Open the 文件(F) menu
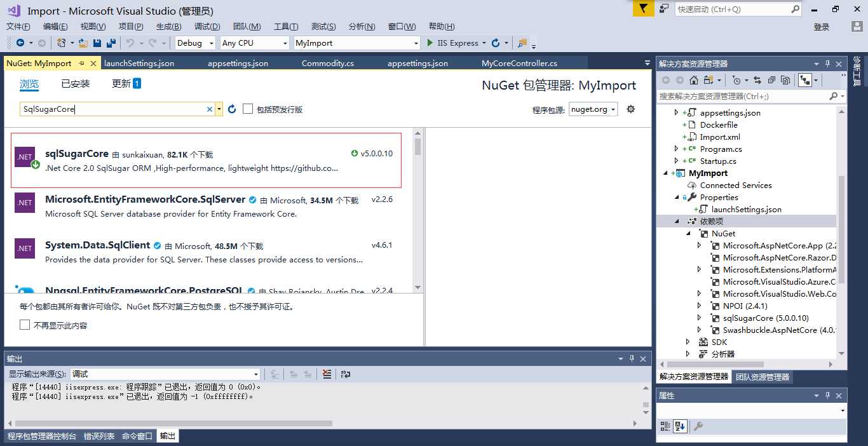 click(18, 27)
